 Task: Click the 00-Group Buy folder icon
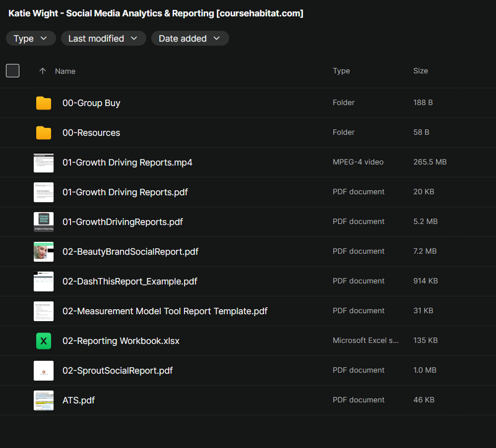click(44, 103)
